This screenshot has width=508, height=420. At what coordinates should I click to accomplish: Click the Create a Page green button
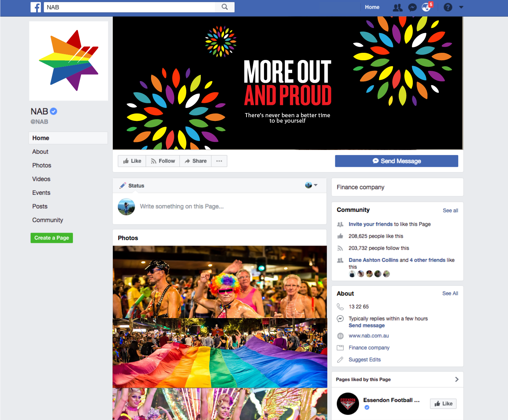[52, 238]
